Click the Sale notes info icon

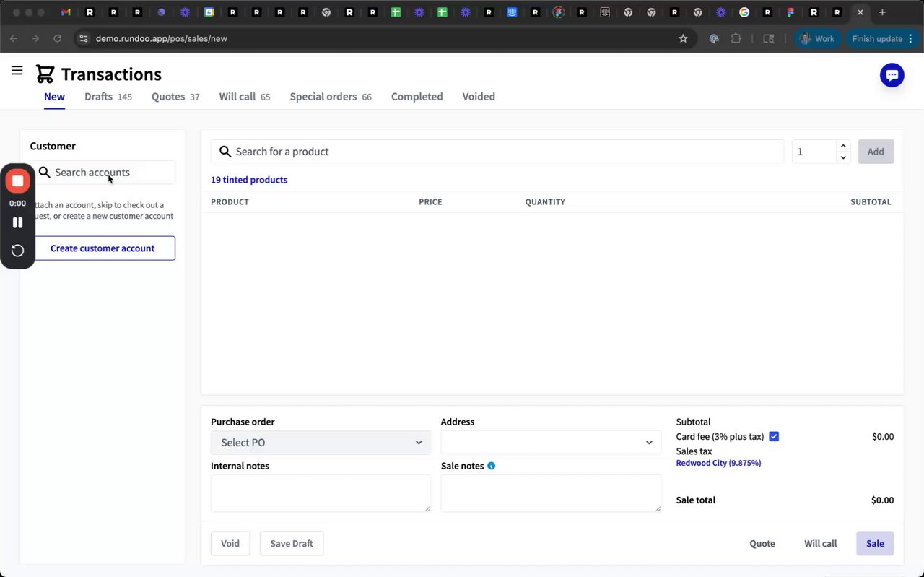(492, 466)
